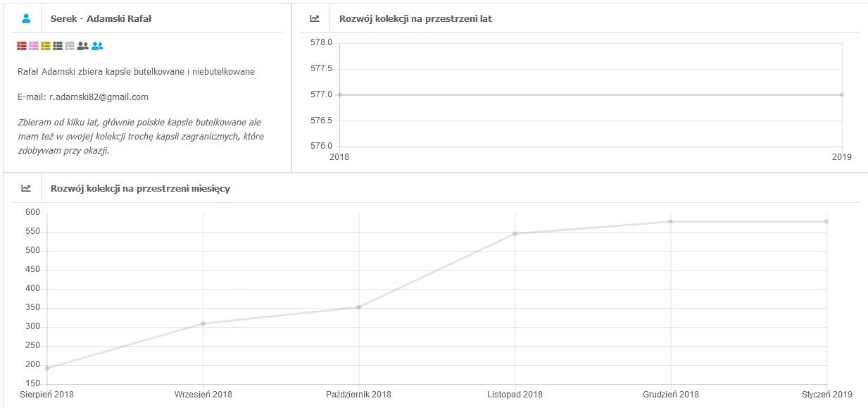This screenshot has width=868, height=408.
Task: Click the dark gray users group icon
Action: point(83,46)
